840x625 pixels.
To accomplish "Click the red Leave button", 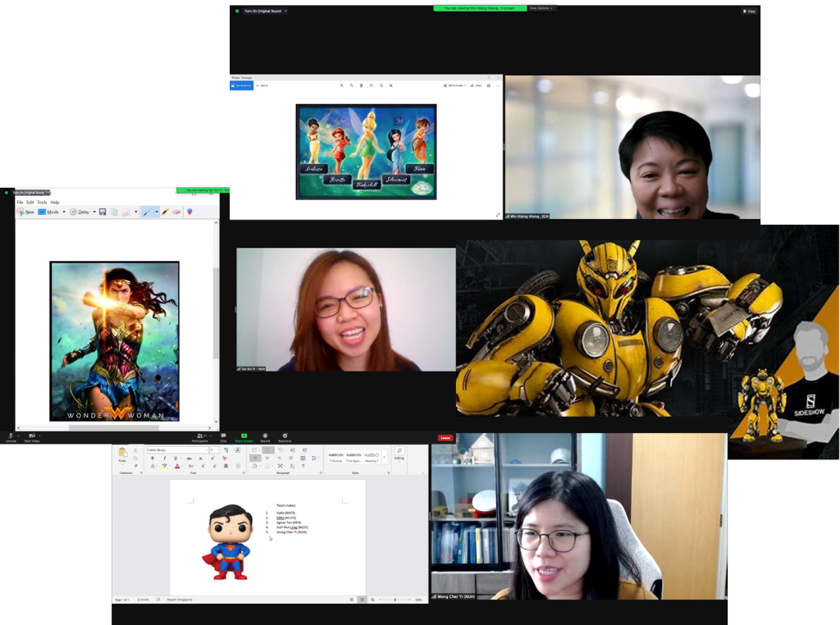I will click(x=445, y=437).
